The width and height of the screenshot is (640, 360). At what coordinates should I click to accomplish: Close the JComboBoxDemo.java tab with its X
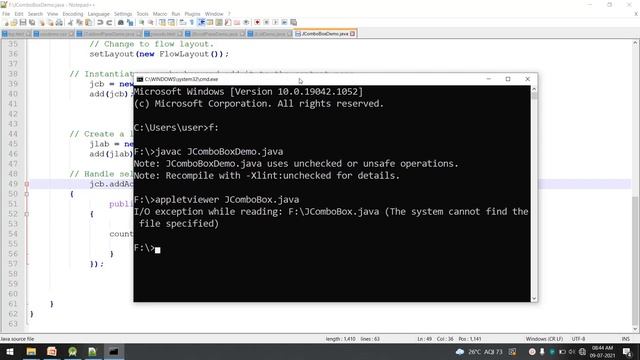(353, 33)
